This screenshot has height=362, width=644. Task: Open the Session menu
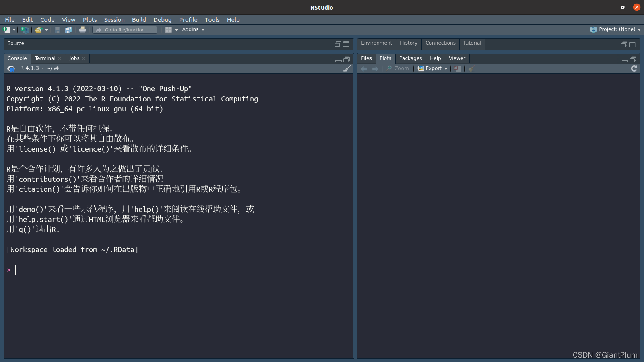coord(114,19)
